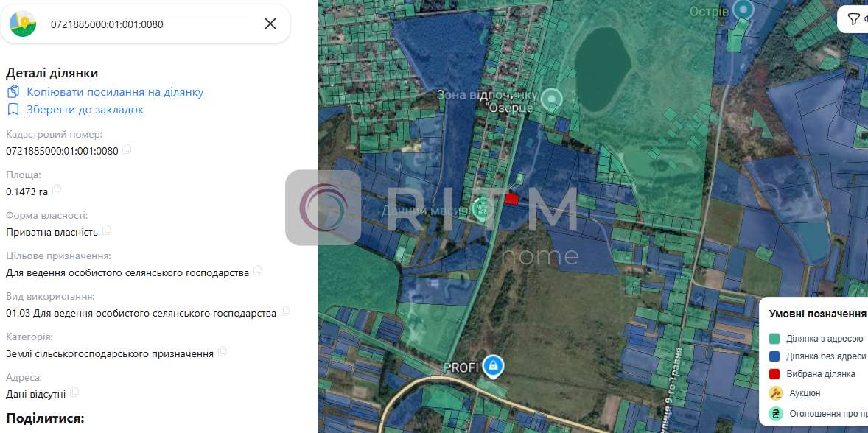Click the Дачний масив map marker
The height and width of the screenshot is (433, 868).
click(480, 211)
